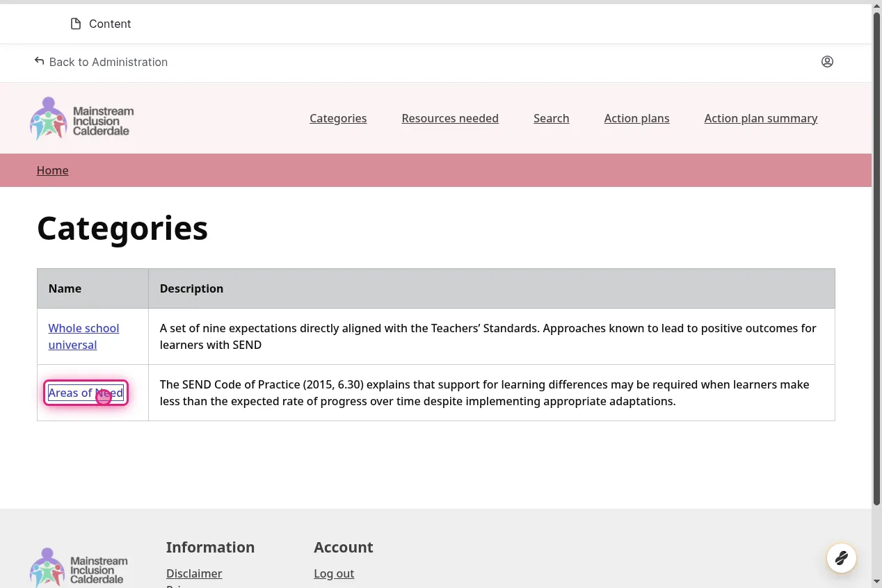Open the Search navigation link
This screenshot has height=588, width=882.
point(552,118)
